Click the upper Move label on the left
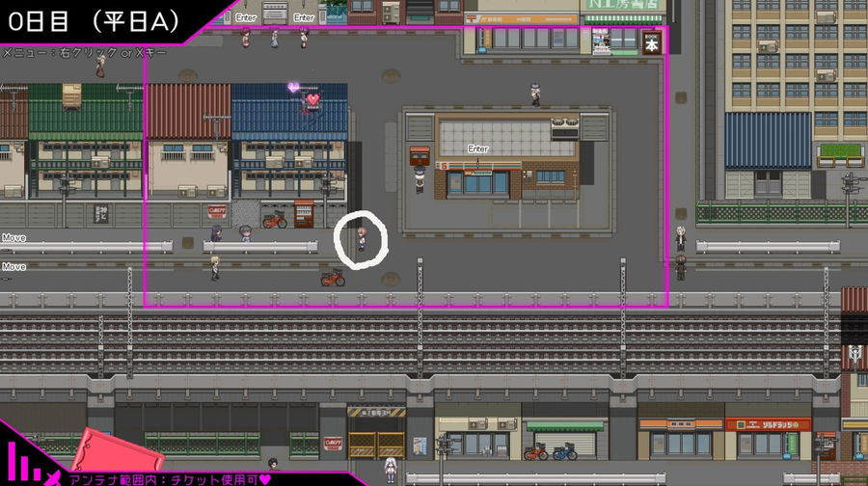The width and height of the screenshot is (868, 486). (14, 238)
